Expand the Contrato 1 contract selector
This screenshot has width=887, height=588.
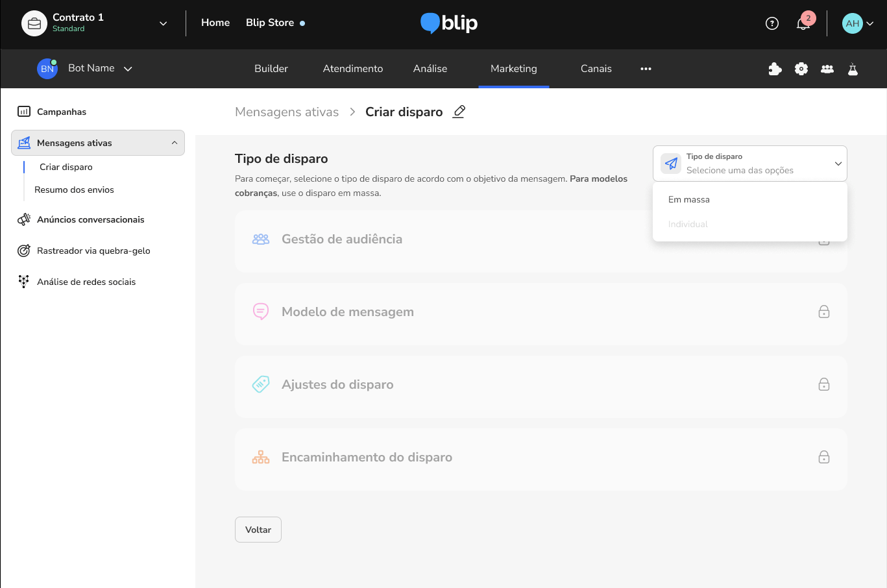(x=163, y=23)
